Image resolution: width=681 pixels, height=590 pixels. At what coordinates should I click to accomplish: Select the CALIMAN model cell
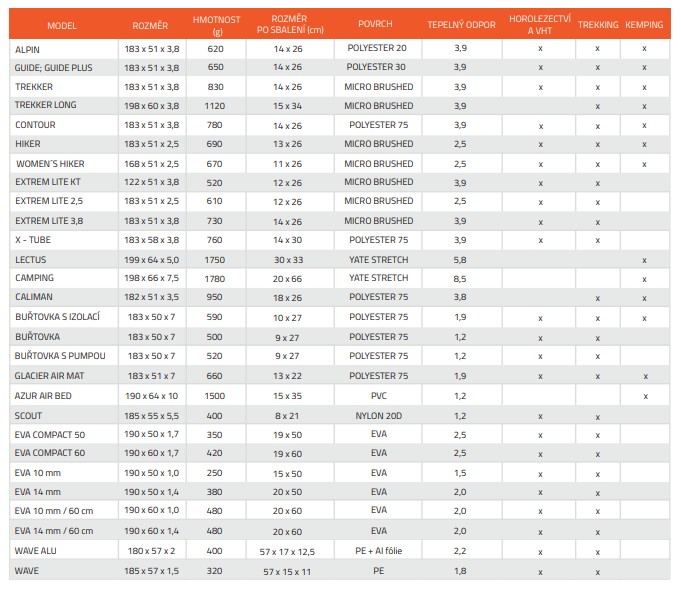(x=34, y=297)
